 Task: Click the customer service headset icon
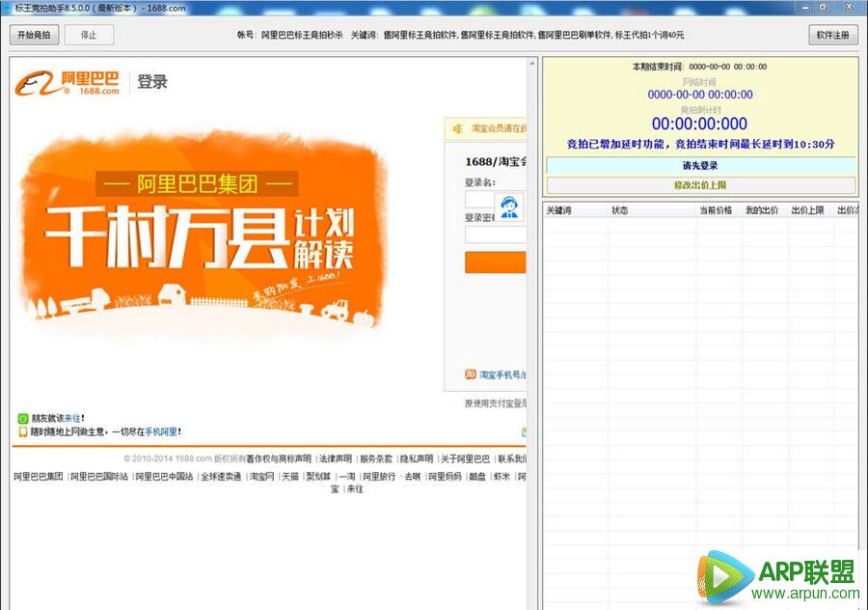[509, 206]
